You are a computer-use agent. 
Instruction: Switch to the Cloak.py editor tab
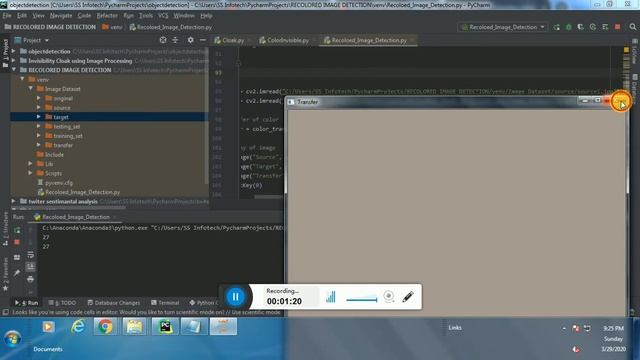coord(233,40)
